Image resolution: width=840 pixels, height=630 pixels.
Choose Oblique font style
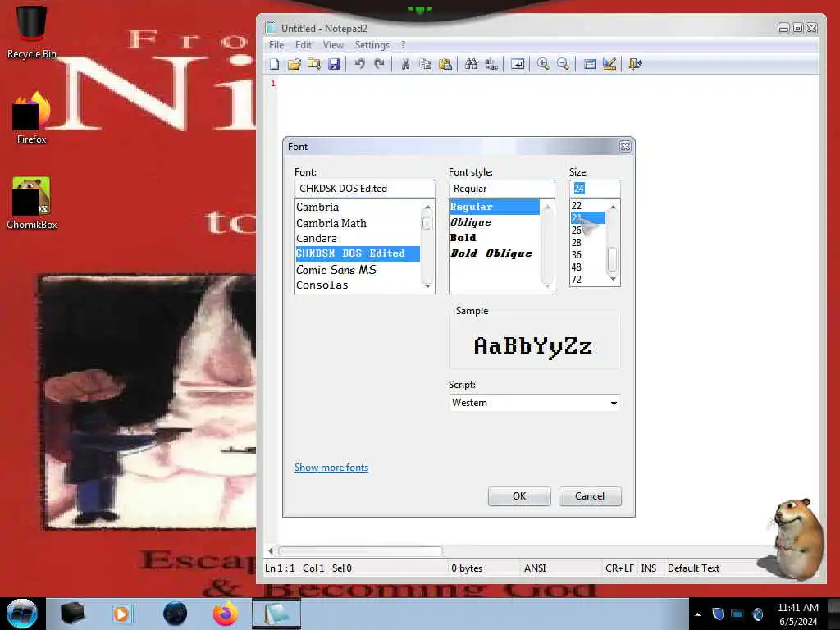[495, 222]
